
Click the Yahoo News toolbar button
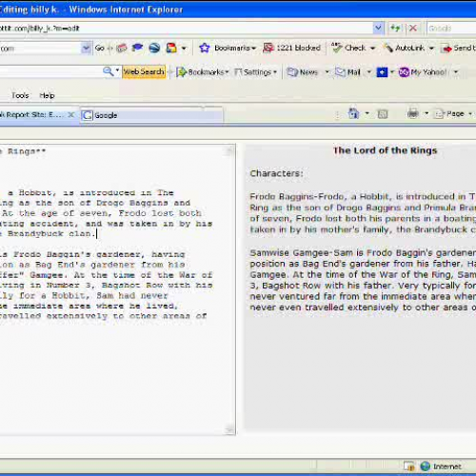[302, 72]
